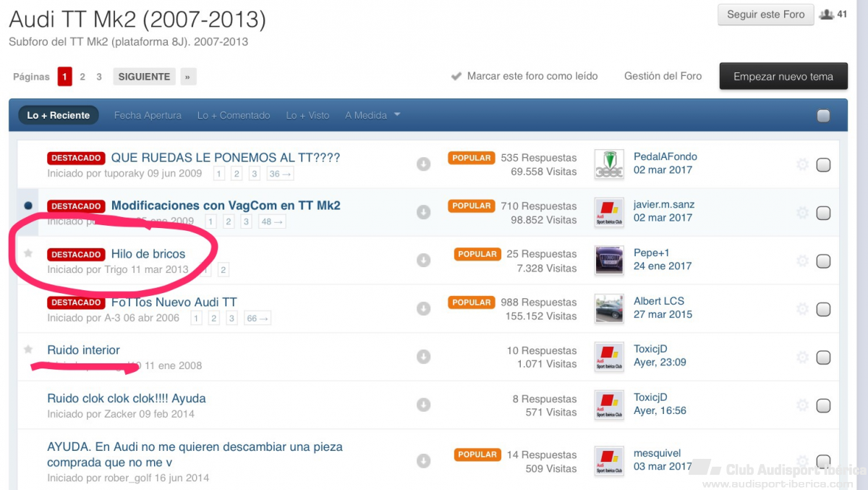Select checkbox for Modificaciones con VagCom thread
The width and height of the screenshot is (868, 490).
pyautogui.click(x=823, y=213)
